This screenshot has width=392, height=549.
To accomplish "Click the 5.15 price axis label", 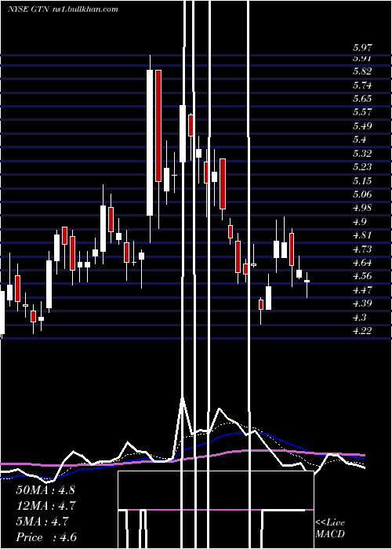I will (x=362, y=180).
